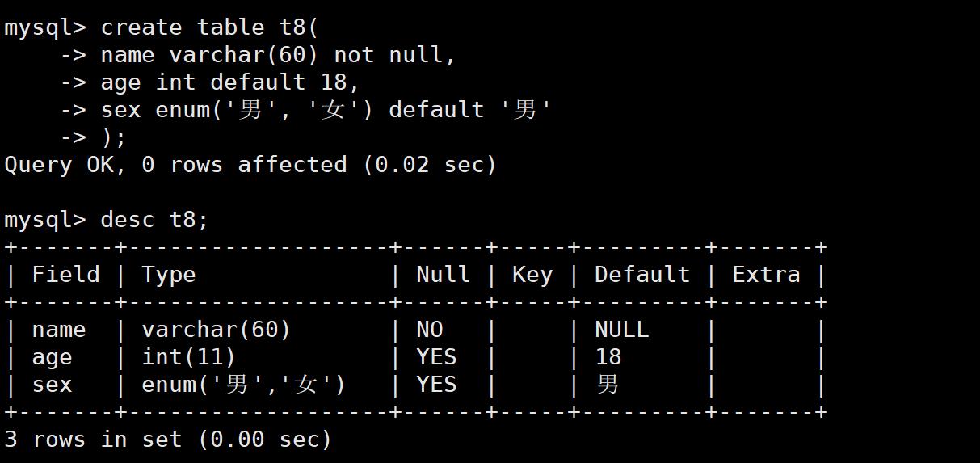Click the "age int default 18," input line

coord(229,82)
